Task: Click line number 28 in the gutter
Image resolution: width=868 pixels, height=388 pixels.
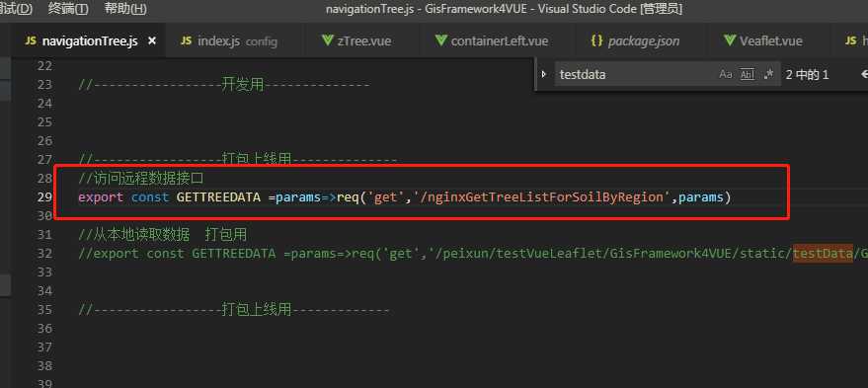Action: pos(44,179)
